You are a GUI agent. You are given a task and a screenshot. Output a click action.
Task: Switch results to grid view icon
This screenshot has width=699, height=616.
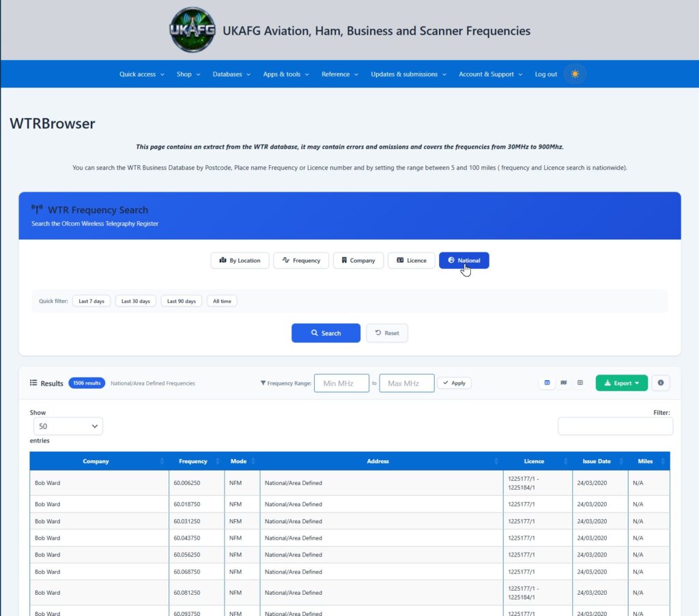580,383
